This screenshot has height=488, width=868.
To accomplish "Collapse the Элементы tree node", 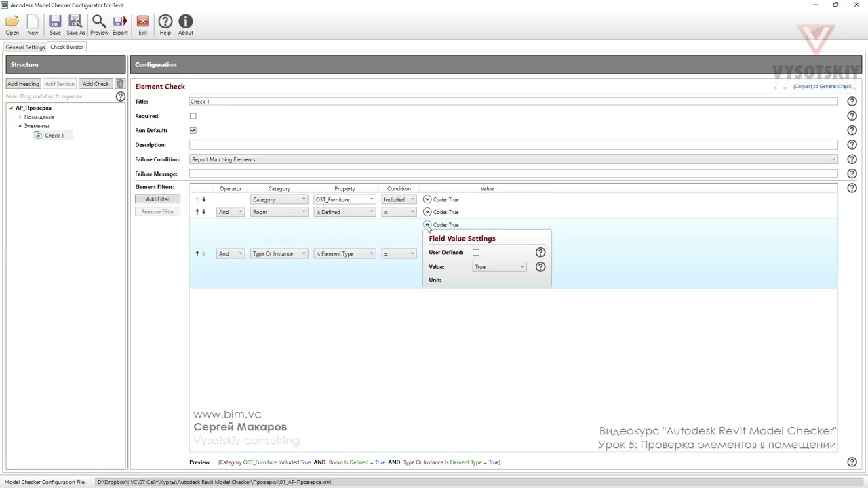I will (20, 126).
